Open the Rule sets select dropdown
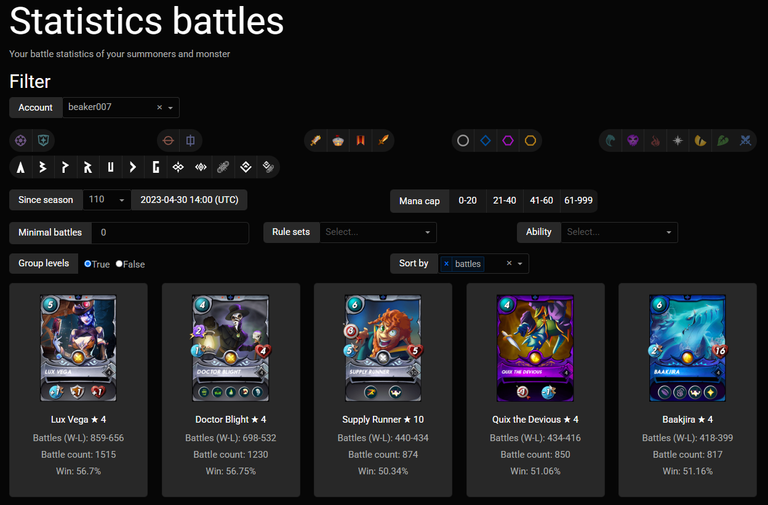768x505 pixels. pos(378,232)
